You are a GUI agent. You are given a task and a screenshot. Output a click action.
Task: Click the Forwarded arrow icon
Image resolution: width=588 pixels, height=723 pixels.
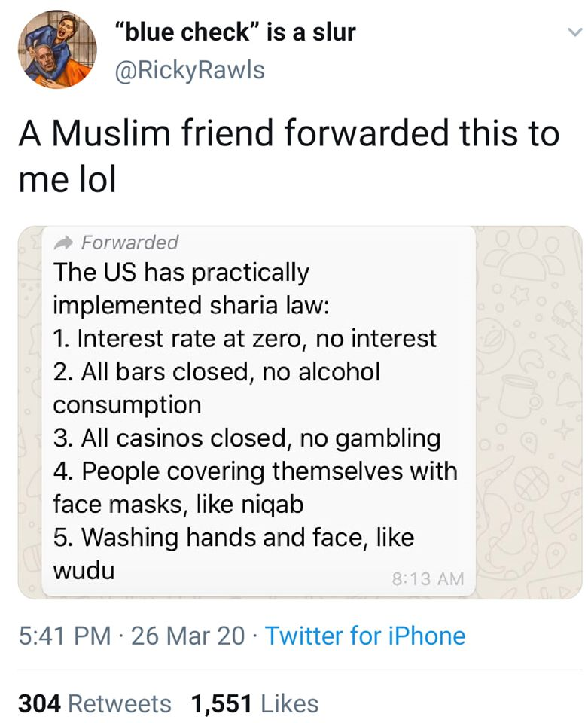[65, 243]
